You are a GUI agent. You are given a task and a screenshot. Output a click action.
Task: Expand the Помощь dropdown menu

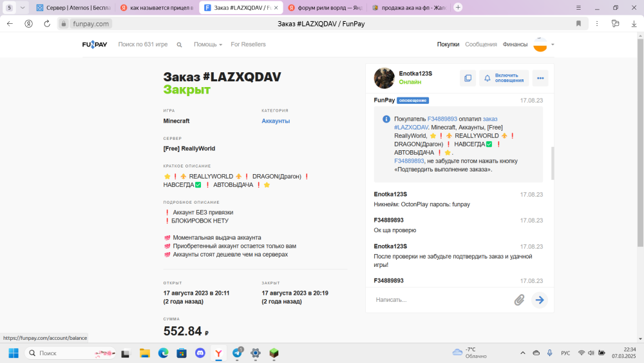208,44
